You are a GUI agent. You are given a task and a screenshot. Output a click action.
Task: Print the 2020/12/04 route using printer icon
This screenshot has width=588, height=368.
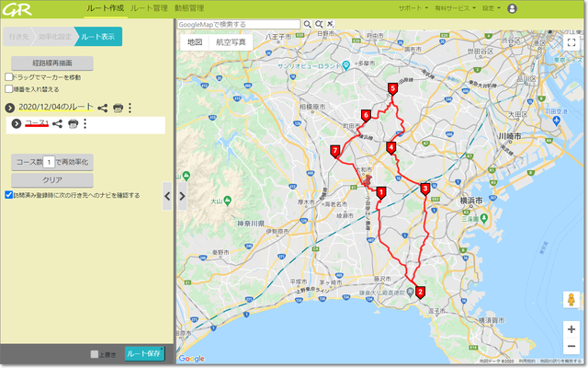pyautogui.click(x=118, y=108)
